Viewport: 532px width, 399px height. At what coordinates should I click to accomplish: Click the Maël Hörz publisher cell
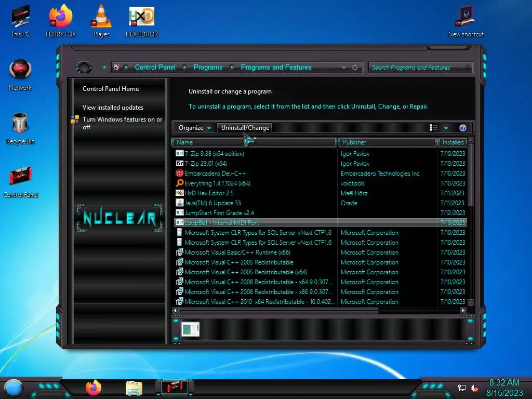(x=354, y=193)
